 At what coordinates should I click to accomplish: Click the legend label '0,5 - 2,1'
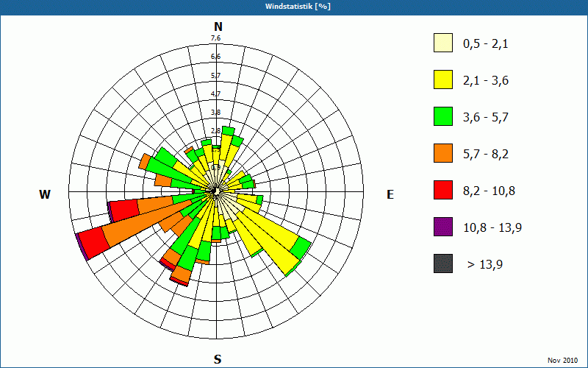pyautogui.click(x=486, y=44)
